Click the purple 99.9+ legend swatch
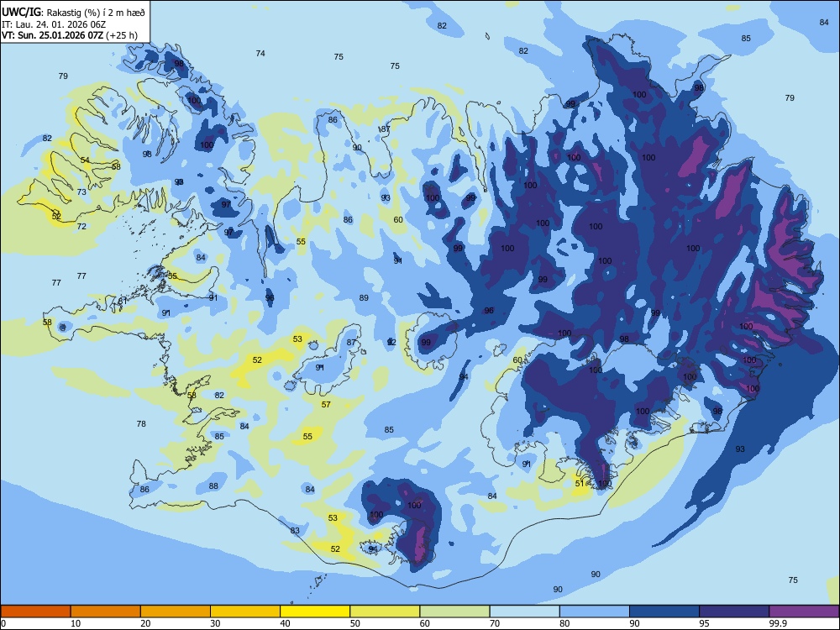Image resolution: width=840 pixels, height=630 pixels. [x=804, y=612]
